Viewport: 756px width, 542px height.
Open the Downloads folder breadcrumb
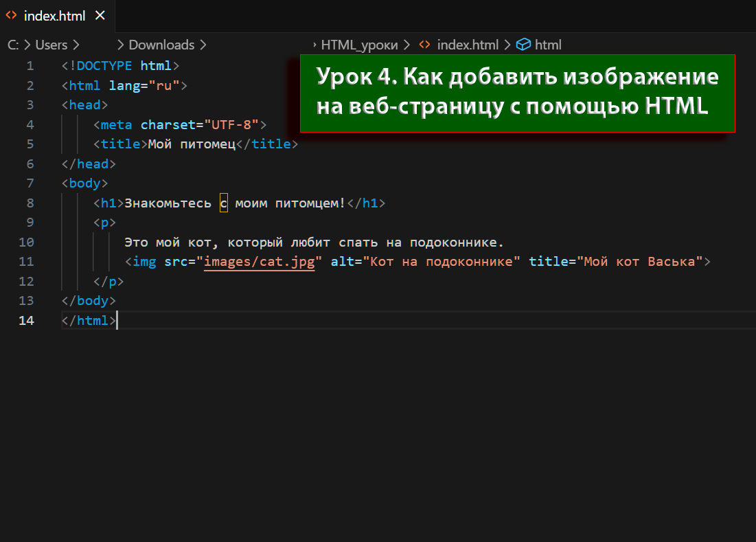[x=161, y=45]
